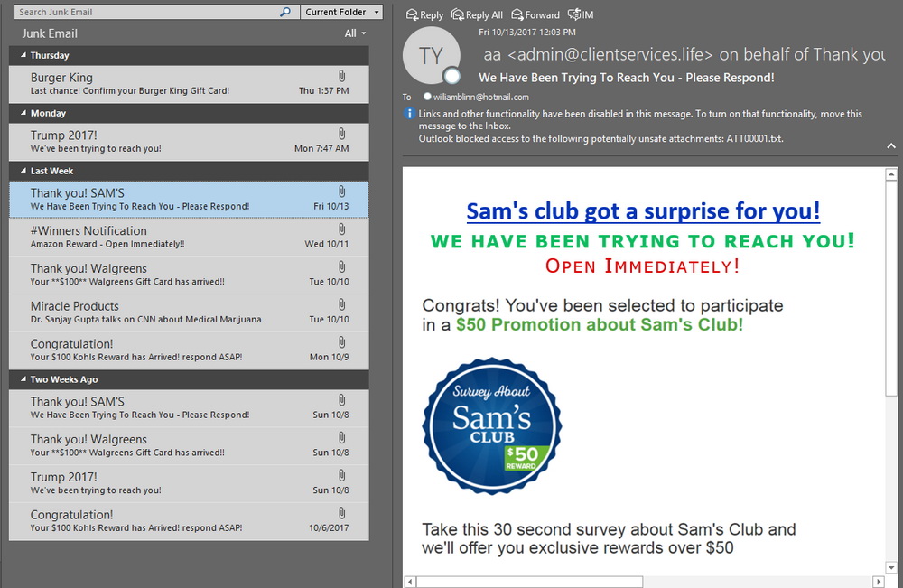This screenshot has height=588, width=903.
Task: Click the horizontal scroll left arrow
Action: point(409,582)
